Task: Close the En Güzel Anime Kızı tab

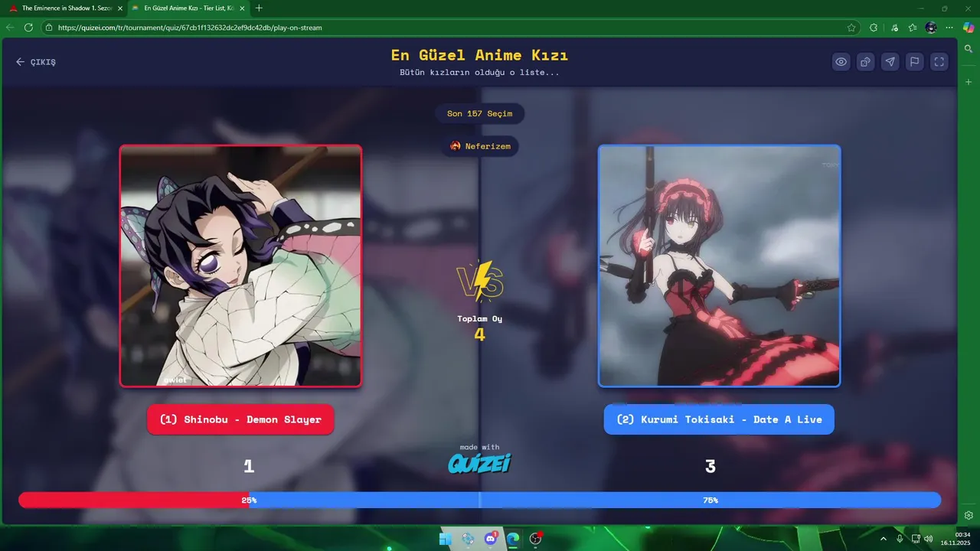Action: [242, 8]
